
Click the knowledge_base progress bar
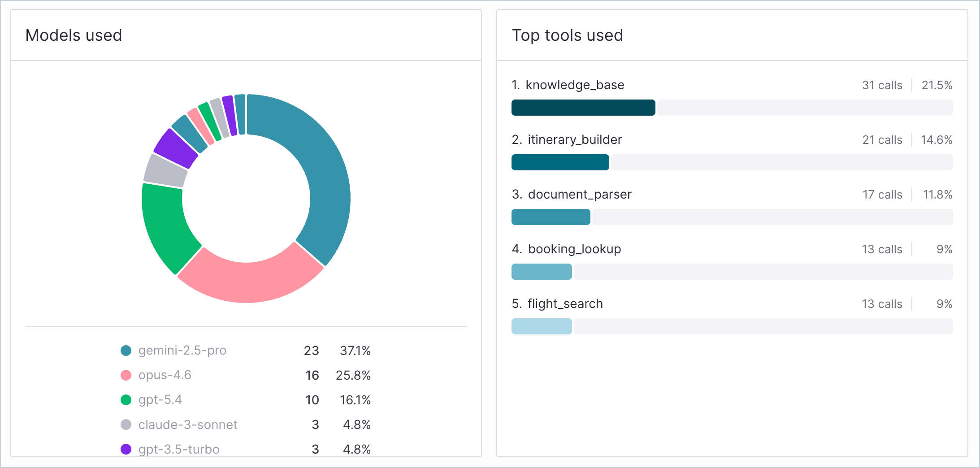(x=732, y=108)
